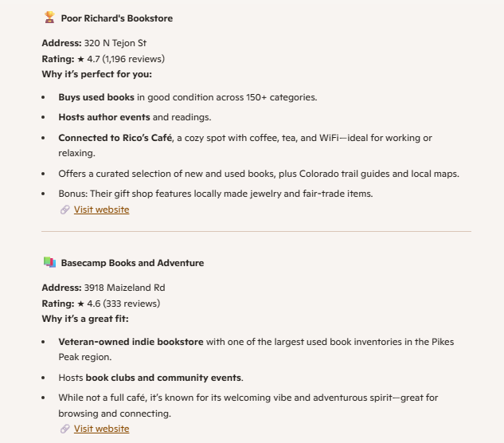The image size is (504, 443).
Task: Click the chain-link icon under Basecamp Books listing
Action: 64,429
